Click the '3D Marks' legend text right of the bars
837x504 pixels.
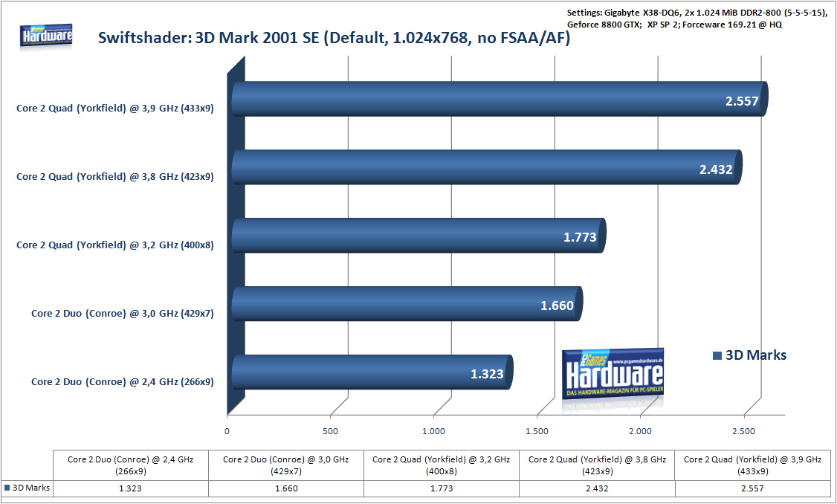756,355
